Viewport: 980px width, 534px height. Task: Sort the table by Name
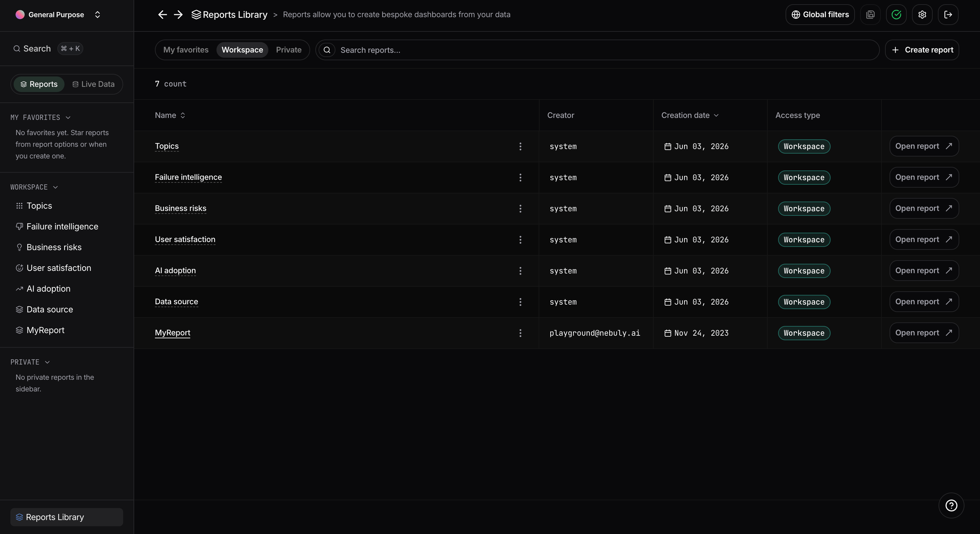(170, 115)
